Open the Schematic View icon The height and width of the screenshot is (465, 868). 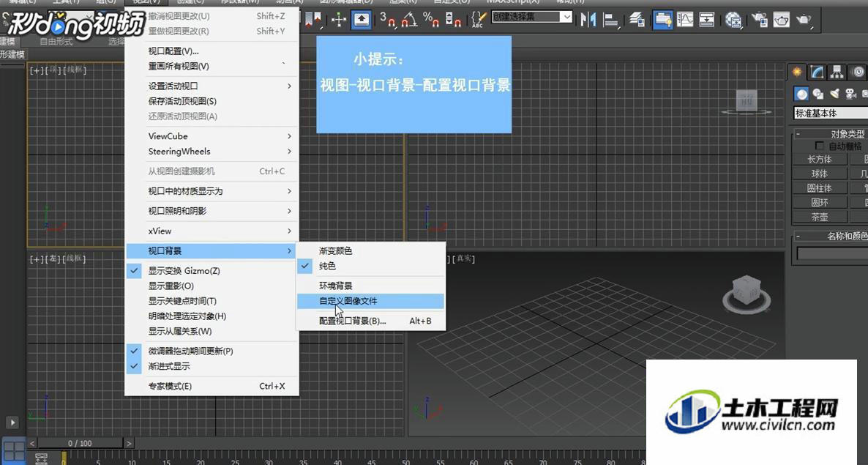coord(707,20)
